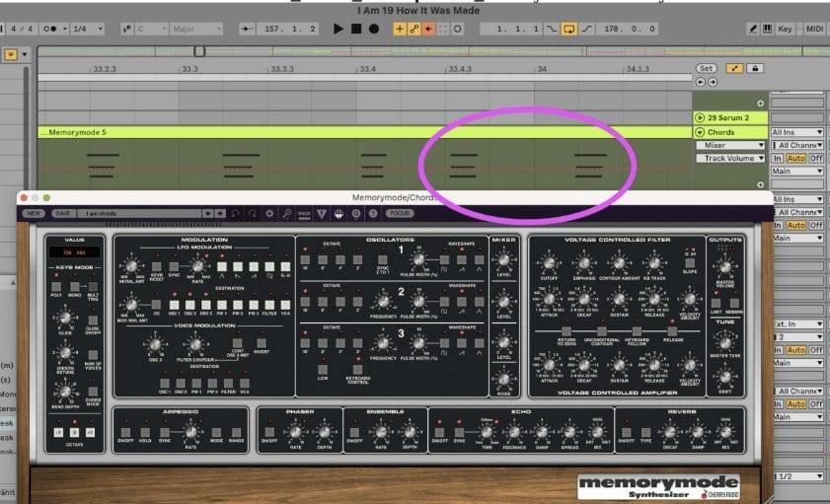Toggle the yellow automation mode button

(734, 68)
